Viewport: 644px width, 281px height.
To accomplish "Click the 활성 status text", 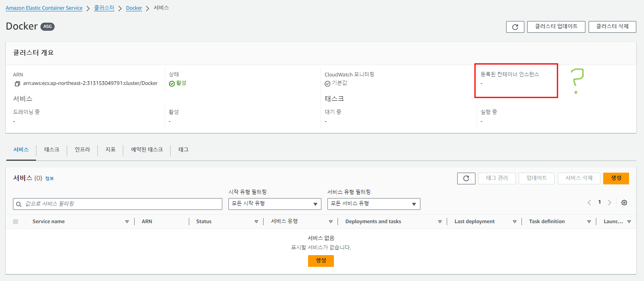I will (181, 83).
